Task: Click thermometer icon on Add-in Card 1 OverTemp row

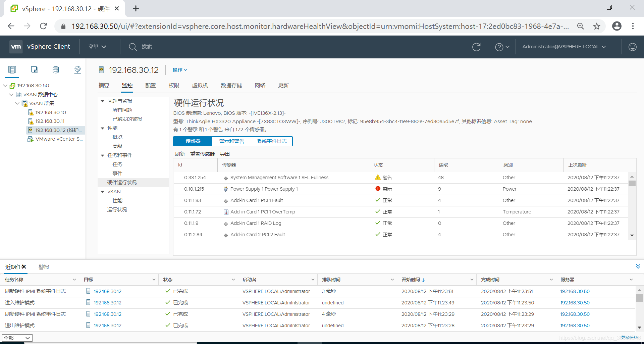Action: [x=226, y=212]
